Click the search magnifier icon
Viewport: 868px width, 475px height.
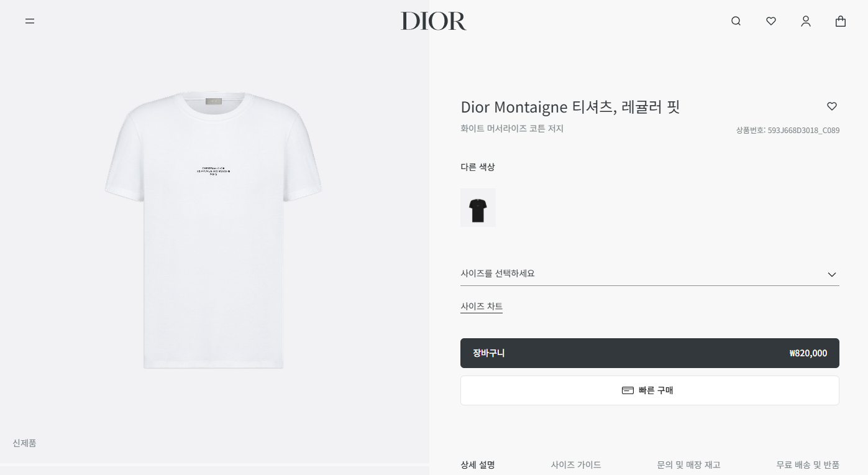pos(736,21)
